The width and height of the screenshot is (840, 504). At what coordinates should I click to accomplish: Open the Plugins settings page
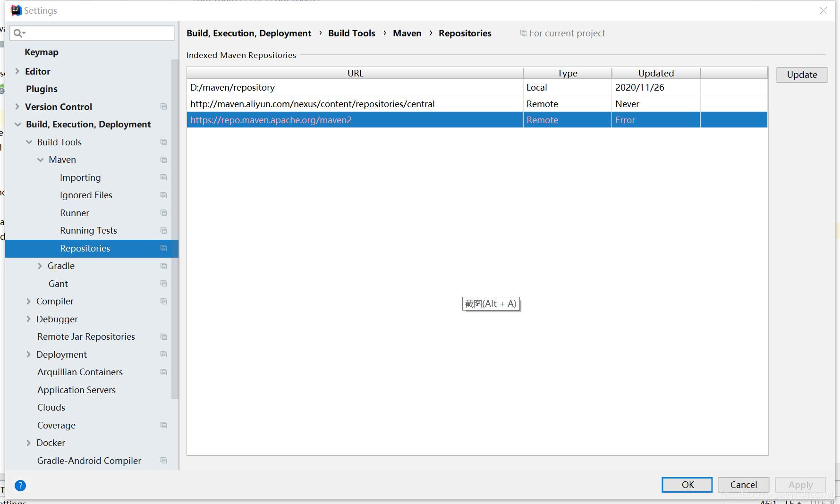(42, 89)
